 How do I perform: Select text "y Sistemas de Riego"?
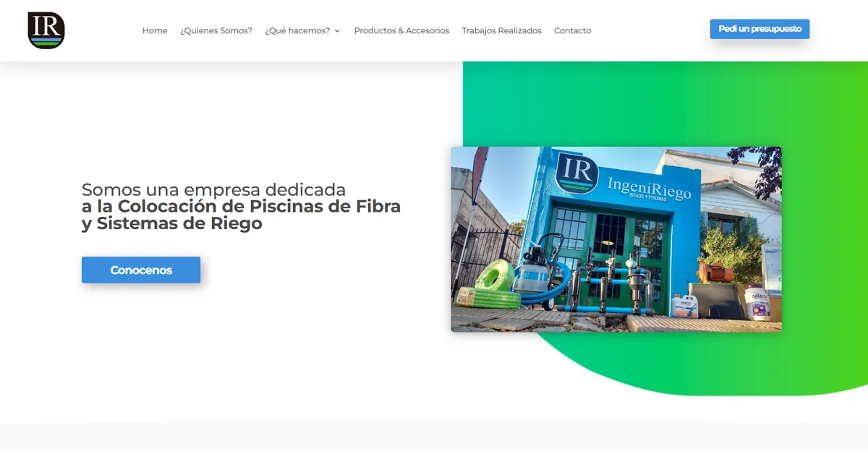pyautogui.click(x=171, y=223)
